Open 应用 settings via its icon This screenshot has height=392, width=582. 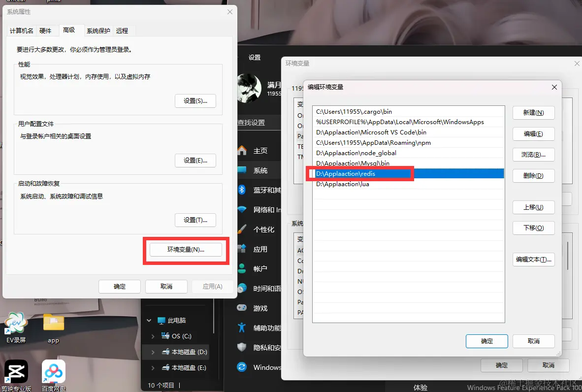[242, 249]
